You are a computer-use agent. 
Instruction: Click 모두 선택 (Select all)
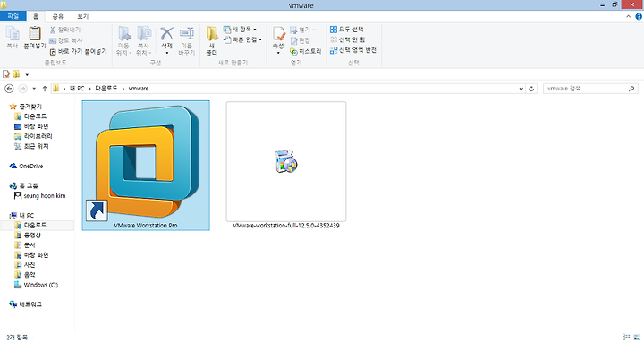347,30
